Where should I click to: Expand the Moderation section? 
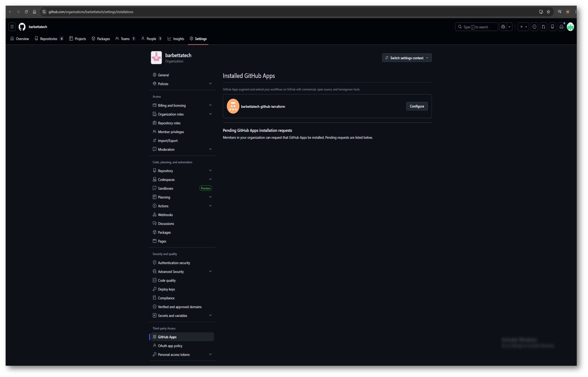coord(183,149)
